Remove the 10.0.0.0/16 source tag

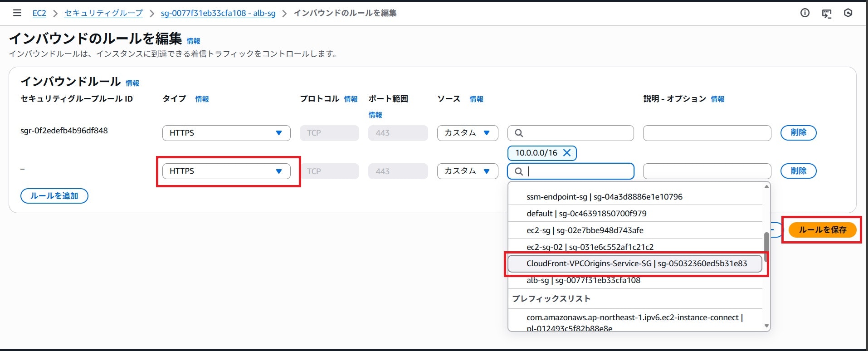567,153
